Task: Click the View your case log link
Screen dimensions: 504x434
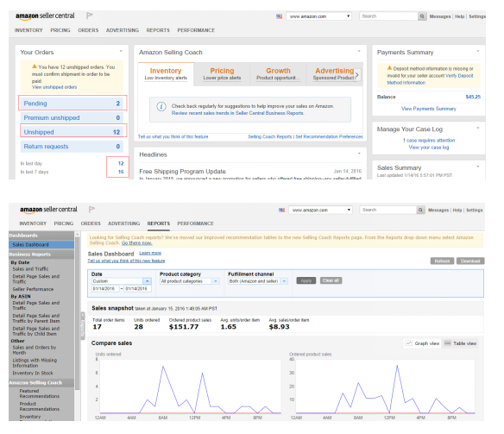Action: (428, 148)
